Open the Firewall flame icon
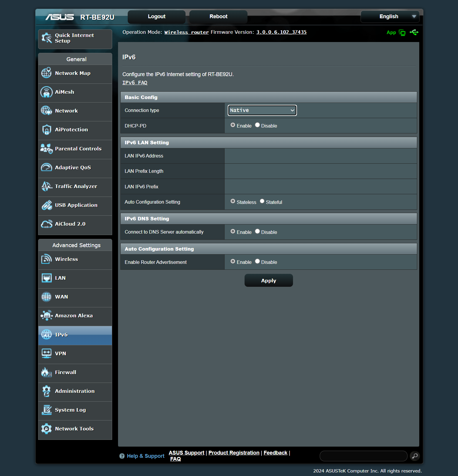This screenshot has height=476, width=458. point(47,372)
